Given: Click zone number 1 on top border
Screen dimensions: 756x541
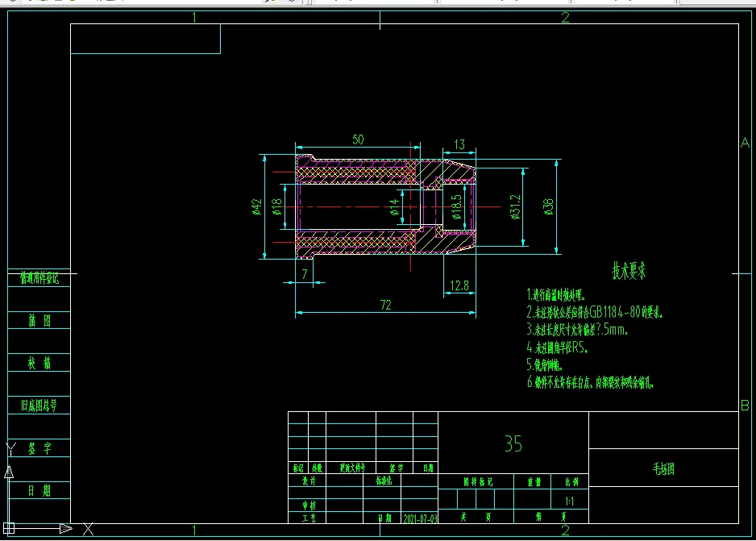Looking at the screenshot, I should click(x=194, y=18).
